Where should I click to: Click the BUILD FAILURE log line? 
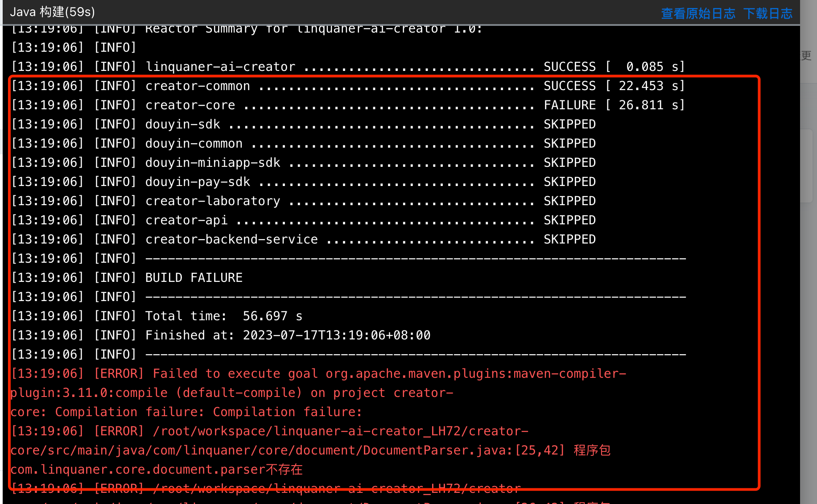(x=127, y=278)
